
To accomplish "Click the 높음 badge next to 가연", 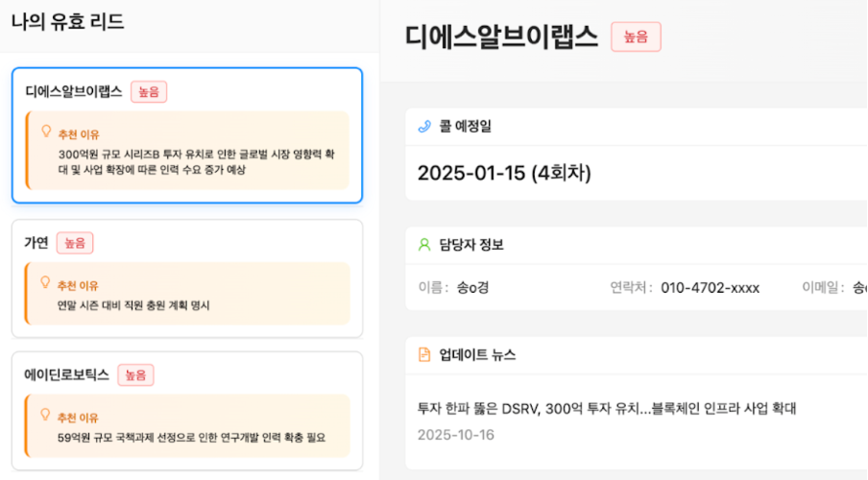I will point(74,244).
